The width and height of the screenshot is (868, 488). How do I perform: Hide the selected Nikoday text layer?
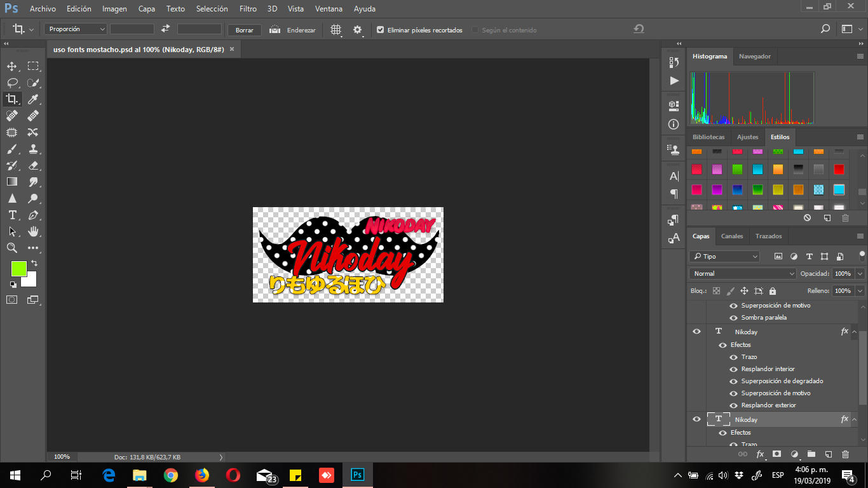[697, 419]
